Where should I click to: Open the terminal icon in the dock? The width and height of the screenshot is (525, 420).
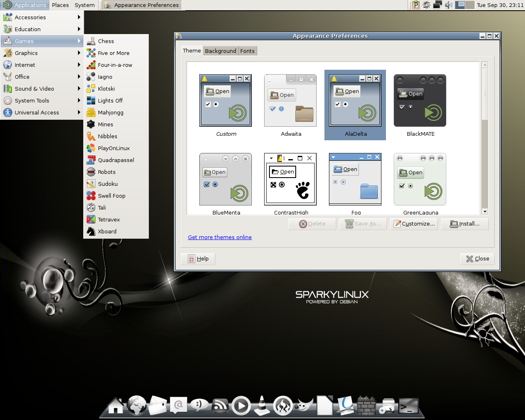(409, 406)
